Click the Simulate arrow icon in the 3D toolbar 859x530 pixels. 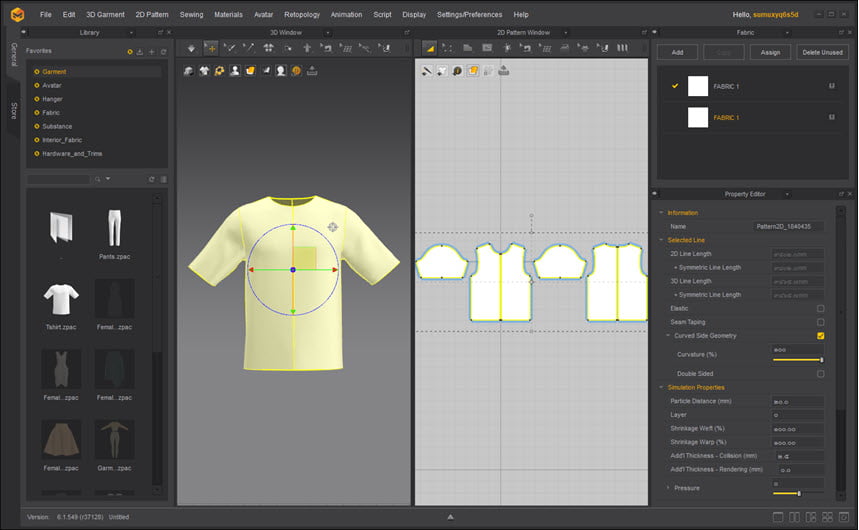coord(191,49)
